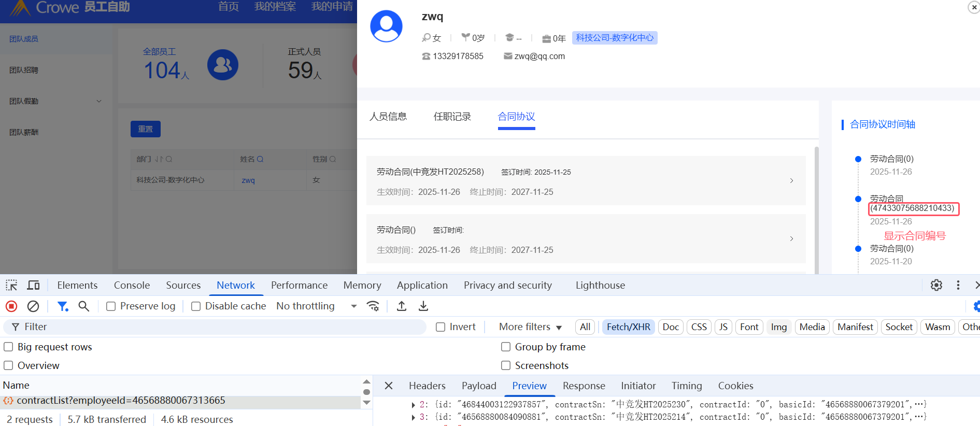Check the Disable cache option

[x=196, y=306]
